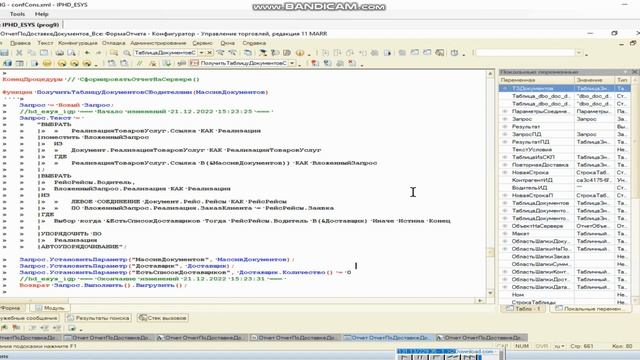Expand the Макет variable row
Image resolution: width=640 pixels, height=360 pixels.
(505, 234)
